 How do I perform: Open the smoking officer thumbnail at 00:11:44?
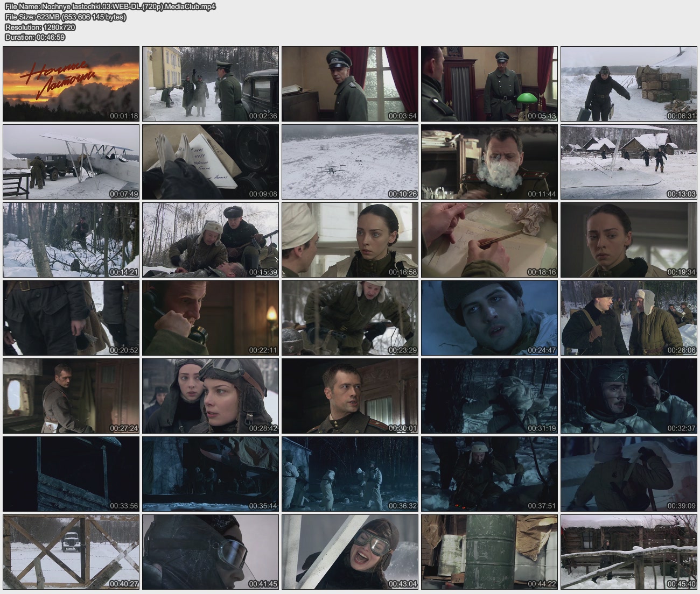[x=489, y=162]
